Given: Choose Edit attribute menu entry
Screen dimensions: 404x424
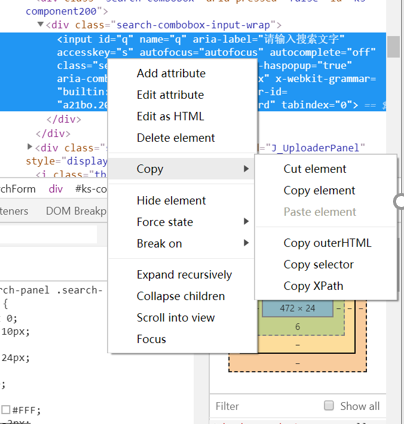Looking at the screenshot, I should (x=183, y=95).
